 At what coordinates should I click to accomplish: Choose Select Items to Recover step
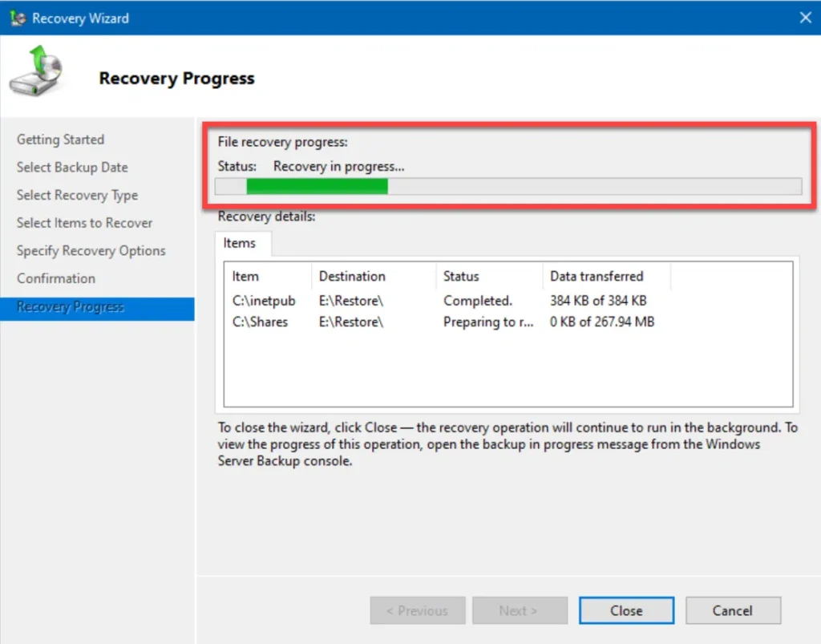tap(84, 223)
